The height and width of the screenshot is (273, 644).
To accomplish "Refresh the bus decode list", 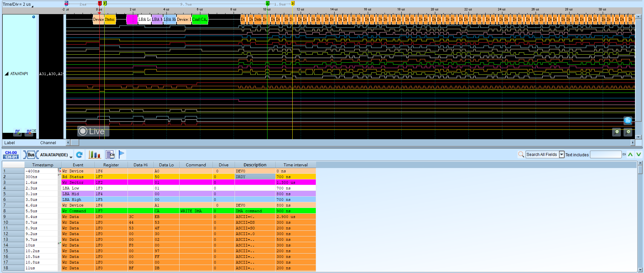I will point(79,155).
